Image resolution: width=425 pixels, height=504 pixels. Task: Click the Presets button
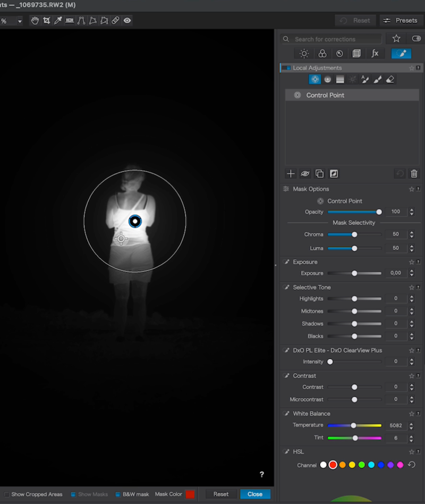coord(401,21)
